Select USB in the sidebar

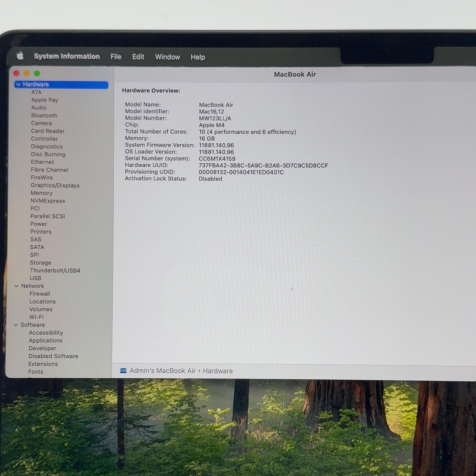[36, 278]
